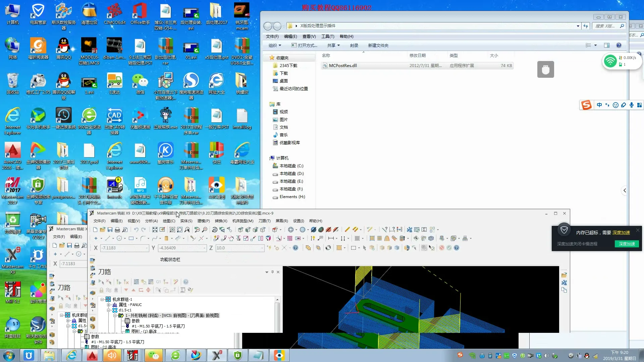
Task: Click the Create rectangle tool icon
Action: point(131,238)
